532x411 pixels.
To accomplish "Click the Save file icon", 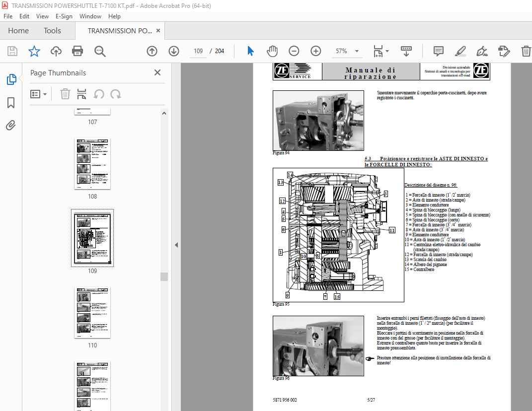I will point(12,51).
